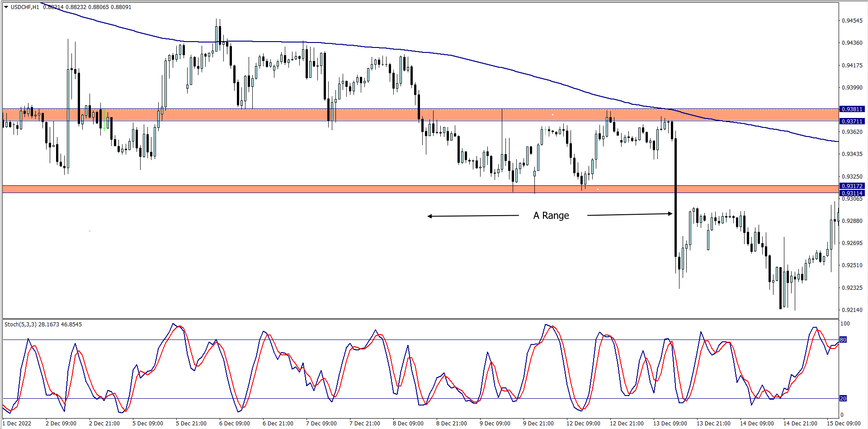
Task: Click the '15 Dec 09:00' time axis label
Action: [x=844, y=424]
